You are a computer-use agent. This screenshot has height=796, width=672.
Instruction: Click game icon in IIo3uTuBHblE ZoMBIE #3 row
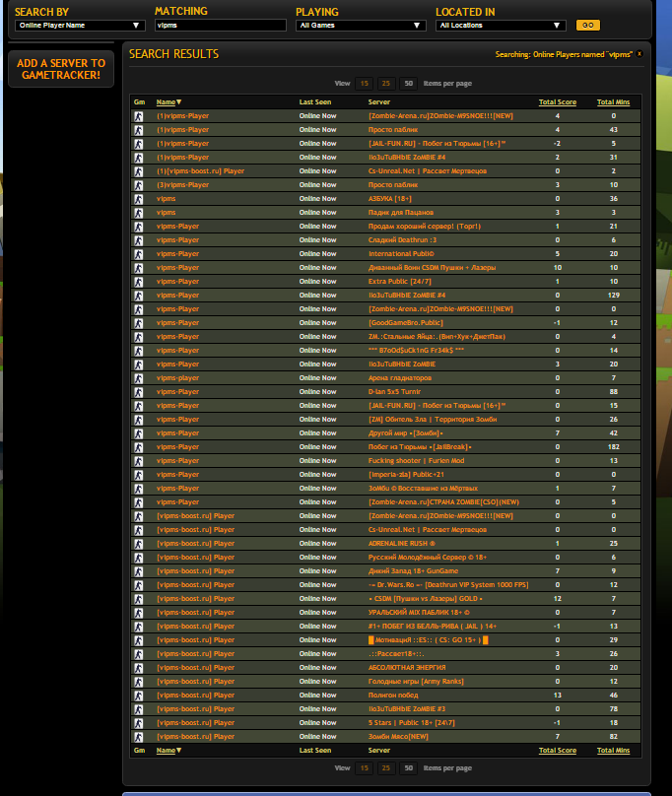(x=138, y=709)
